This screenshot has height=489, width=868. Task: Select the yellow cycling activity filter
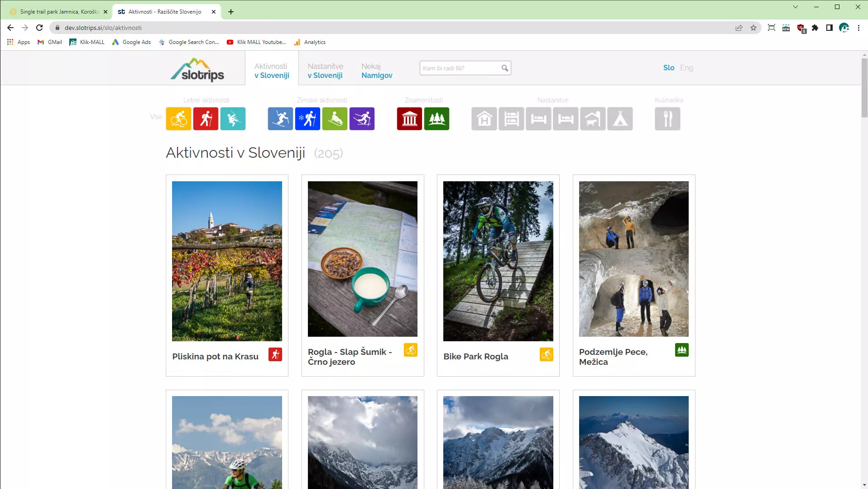pyautogui.click(x=178, y=119)
